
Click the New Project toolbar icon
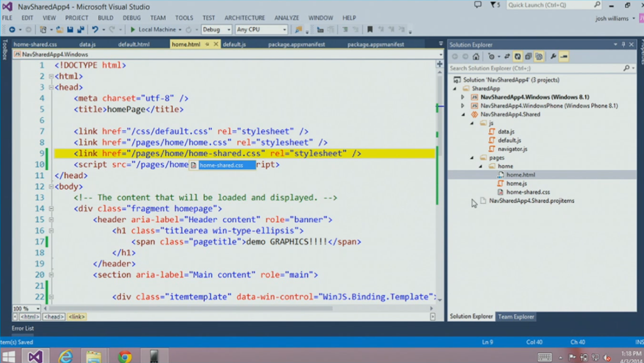[x=43, y=30]
